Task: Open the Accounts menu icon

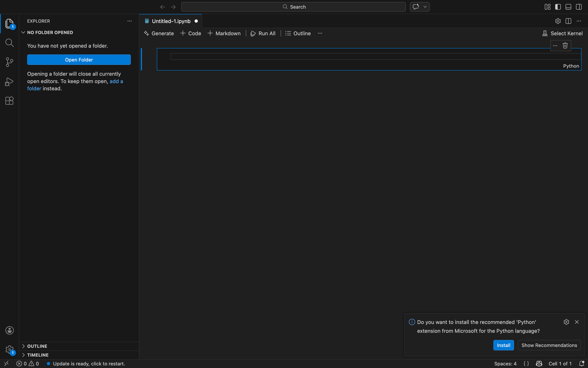Action: (x=9, y=330)
